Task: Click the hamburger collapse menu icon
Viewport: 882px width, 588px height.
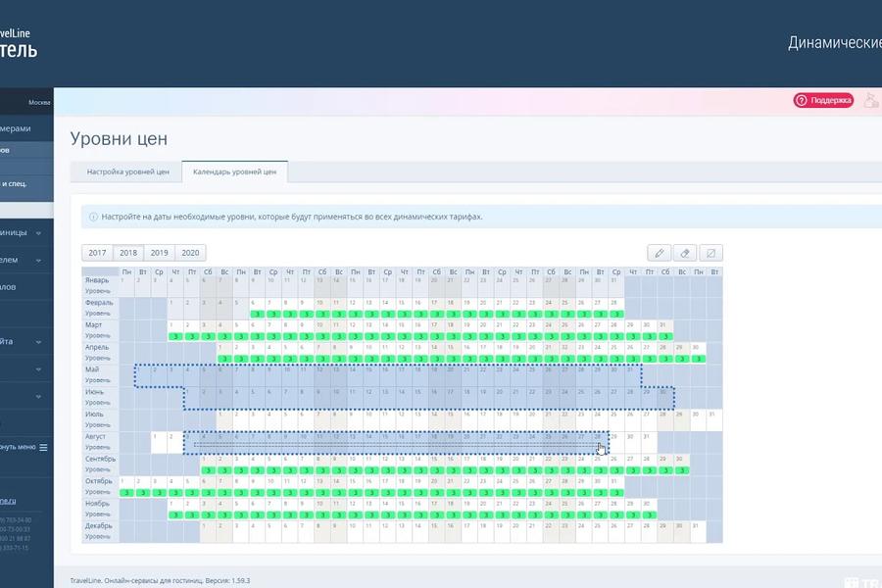Action: [43, 447]
